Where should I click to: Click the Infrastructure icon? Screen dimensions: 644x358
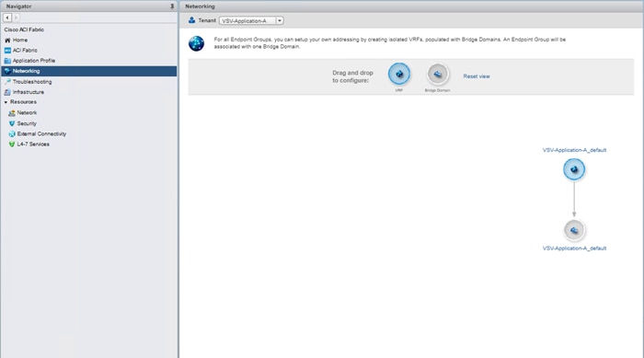pos(7,92)
